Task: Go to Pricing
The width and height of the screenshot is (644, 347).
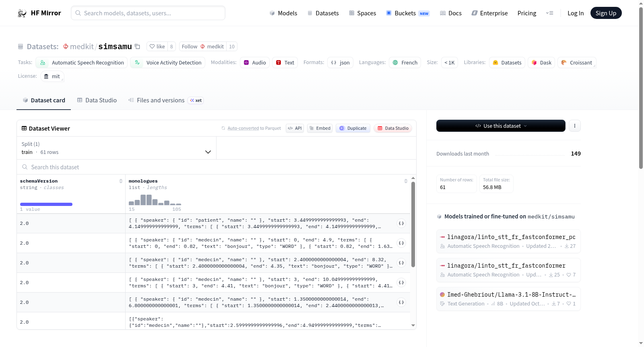Action: (527, 13)
